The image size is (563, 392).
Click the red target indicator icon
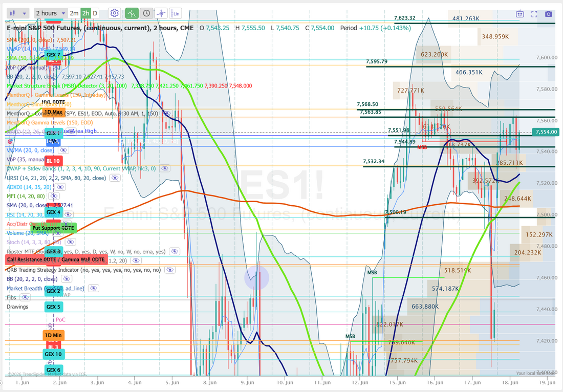10,141
